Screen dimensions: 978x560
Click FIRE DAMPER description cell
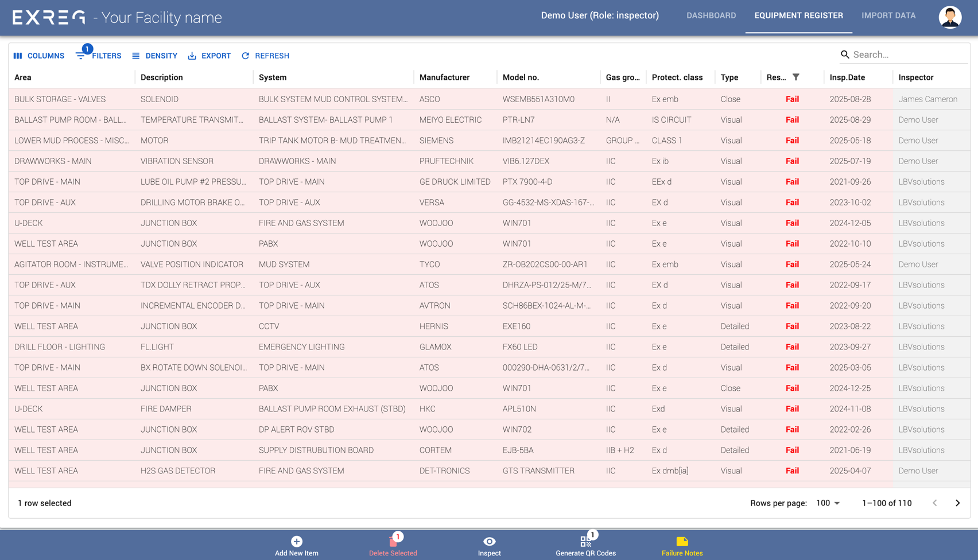[166, 409]
